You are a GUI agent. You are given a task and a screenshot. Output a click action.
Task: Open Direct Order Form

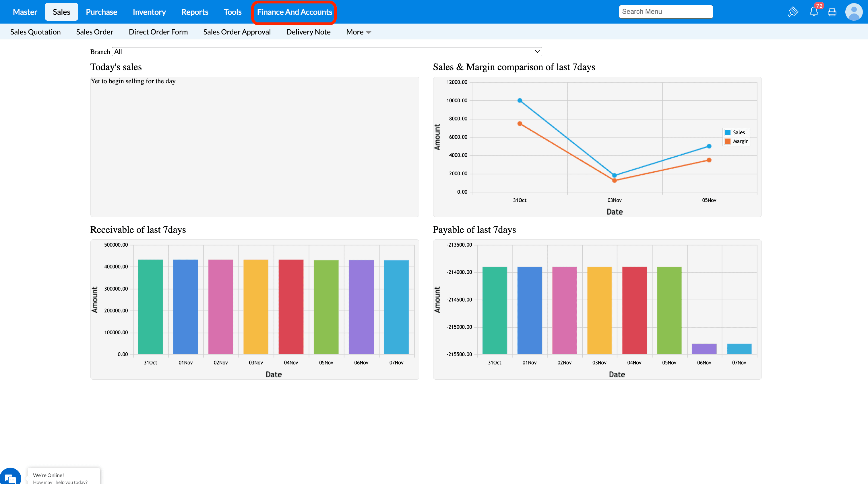coord(158,32)
